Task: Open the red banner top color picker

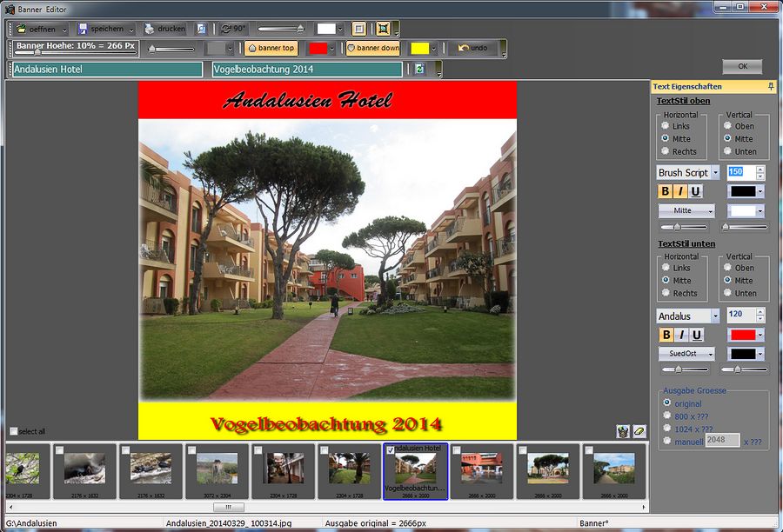Action: coord(331,49)
